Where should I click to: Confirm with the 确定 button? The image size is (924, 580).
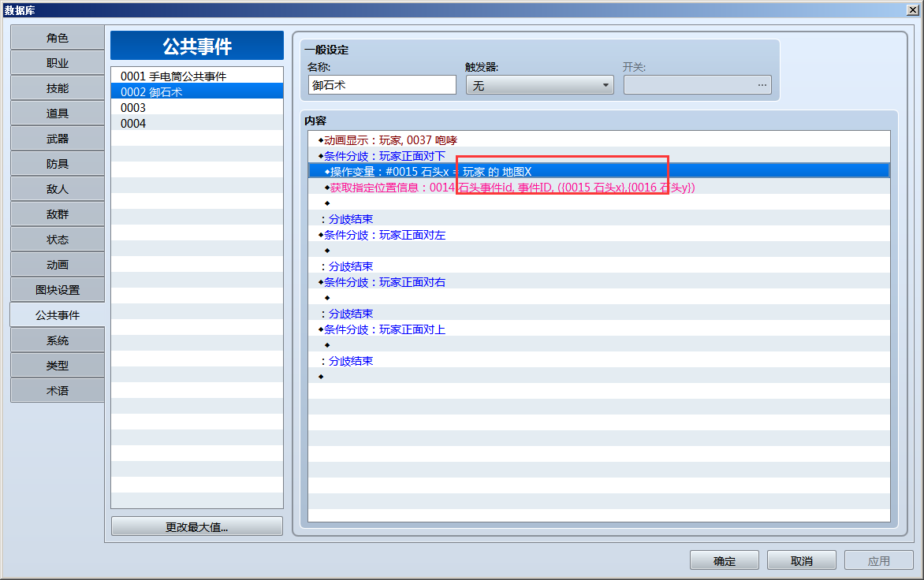coord(725,560)
